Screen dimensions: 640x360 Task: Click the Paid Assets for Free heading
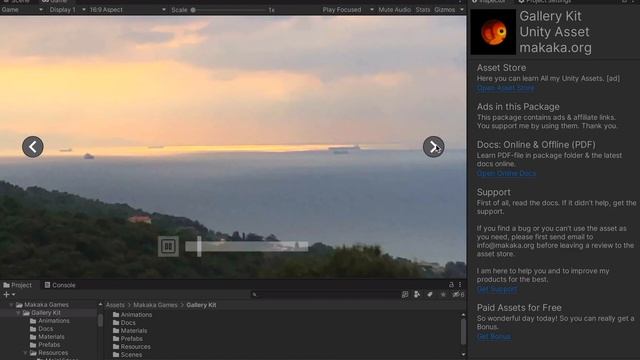(519, 307)
